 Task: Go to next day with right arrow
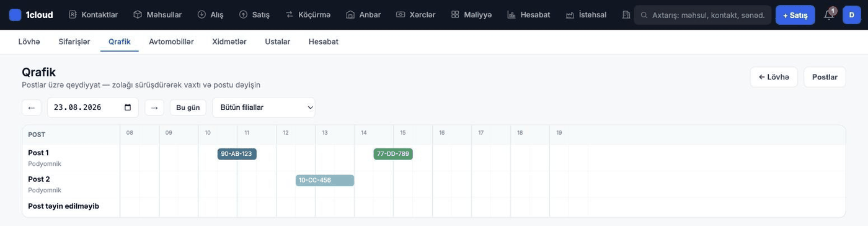[x=154, y=107]
